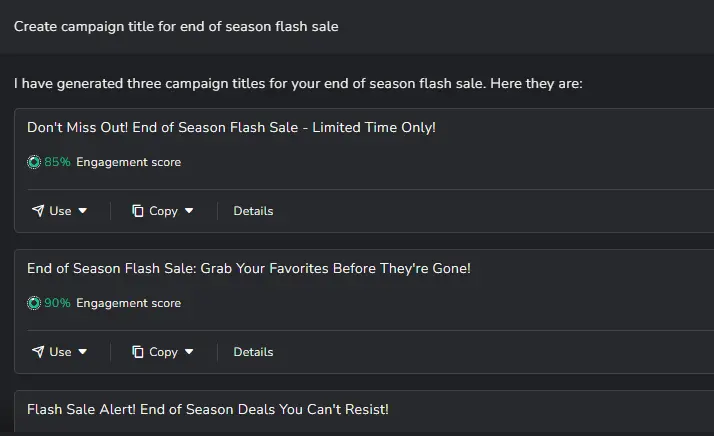Click the 85% engagement score value
This screenshot has width=714, height=436.
coord(57,162)
